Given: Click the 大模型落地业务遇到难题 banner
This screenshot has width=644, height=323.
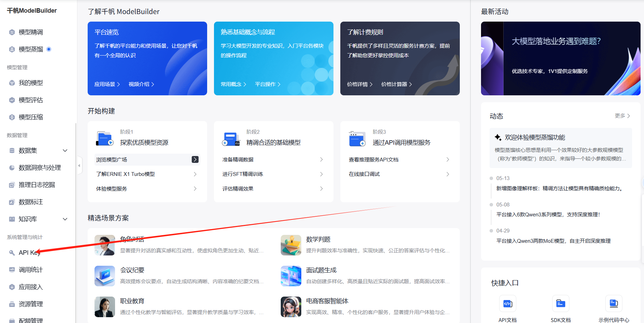Looking at the screenshot, I should point(560,58).
